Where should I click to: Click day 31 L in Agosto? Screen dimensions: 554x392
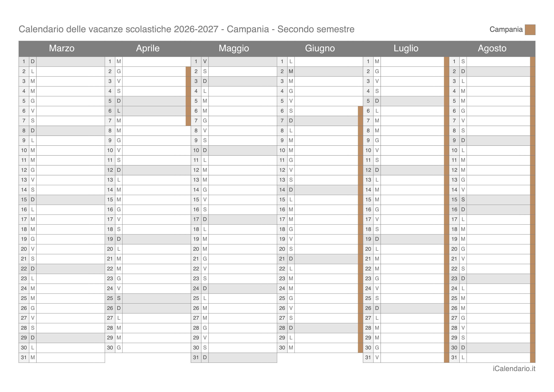(x=492, y=357)
